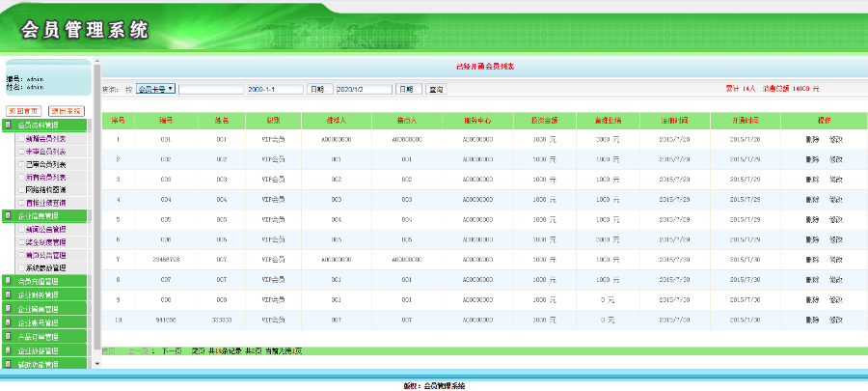Open 直推业绩查询 in the sidebar
This screenshot has width=868, height=391.
click(x=45, y=203)
